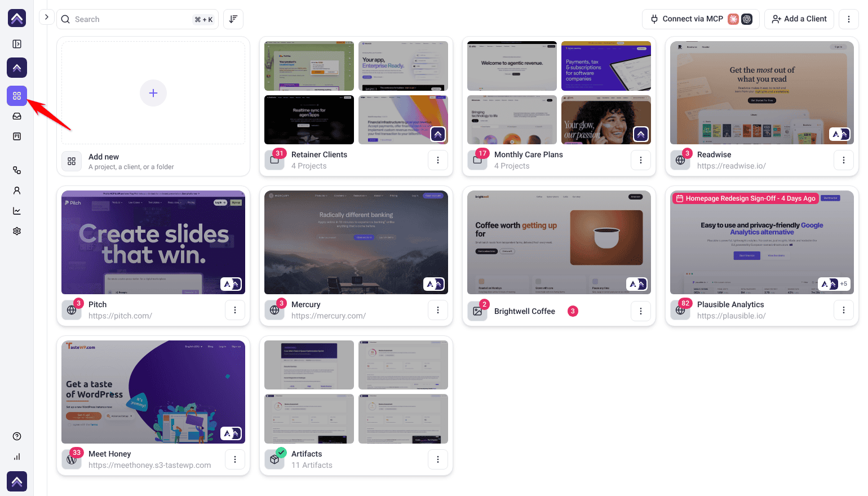
Task: Click the Homepage Redesign Sign-Off banner
Action: pyautogui.click(x=746, y=198)
